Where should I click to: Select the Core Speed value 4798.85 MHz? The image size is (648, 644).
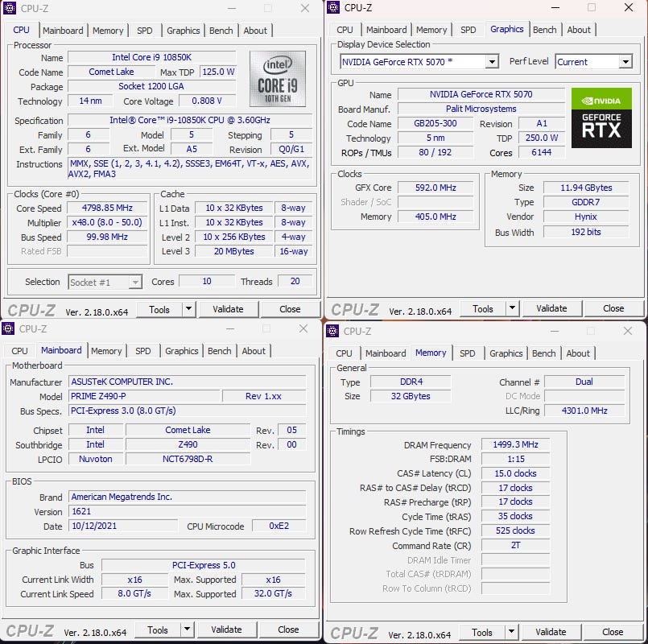(107, 208)
